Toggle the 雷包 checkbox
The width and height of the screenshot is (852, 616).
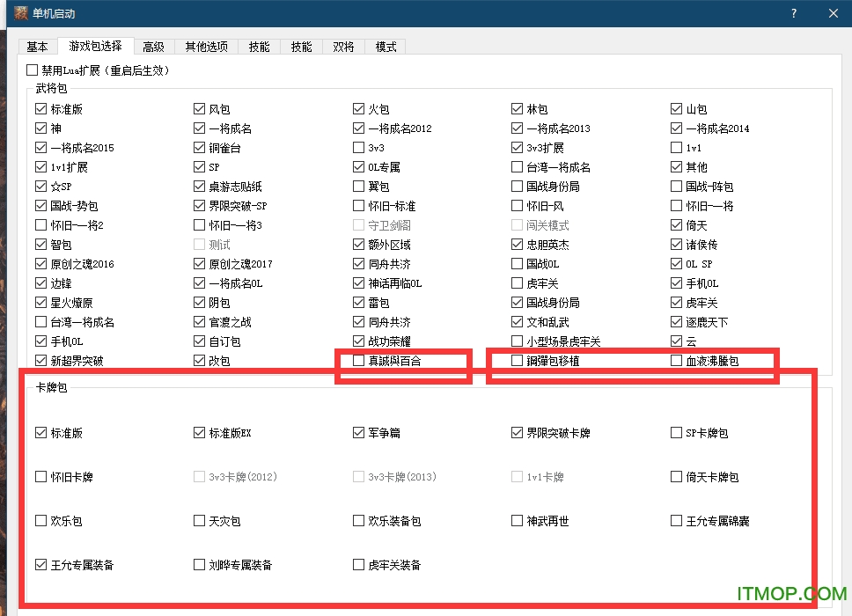coord(358,303)
